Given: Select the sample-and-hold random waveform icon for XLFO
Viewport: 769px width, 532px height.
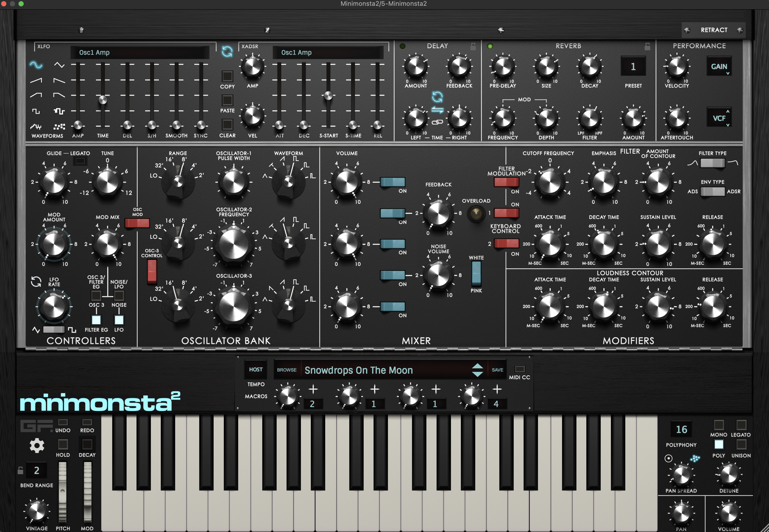Looking at the screenshot, I should 60,127.
